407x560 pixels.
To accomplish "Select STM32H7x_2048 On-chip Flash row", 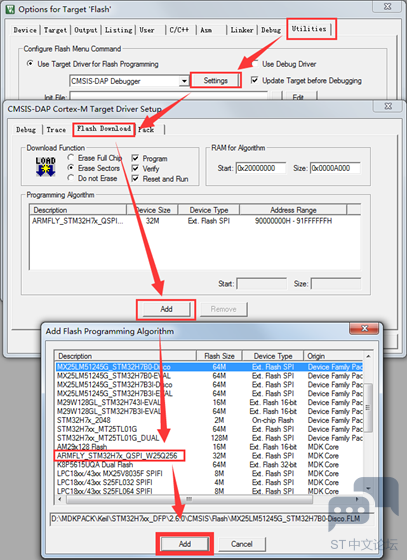I will 209,420.
